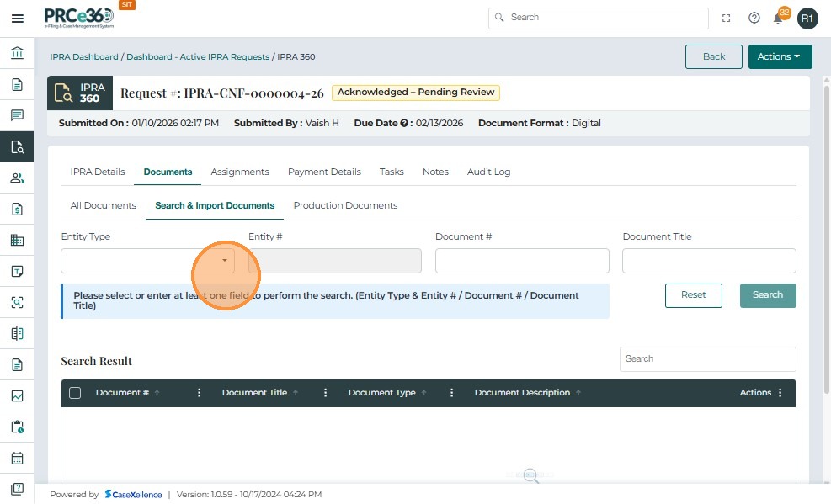The width and height of the screenshot is (831, 504).
Task: Click the courthouse icon in sidebar
Action: (x=17, y=53)
